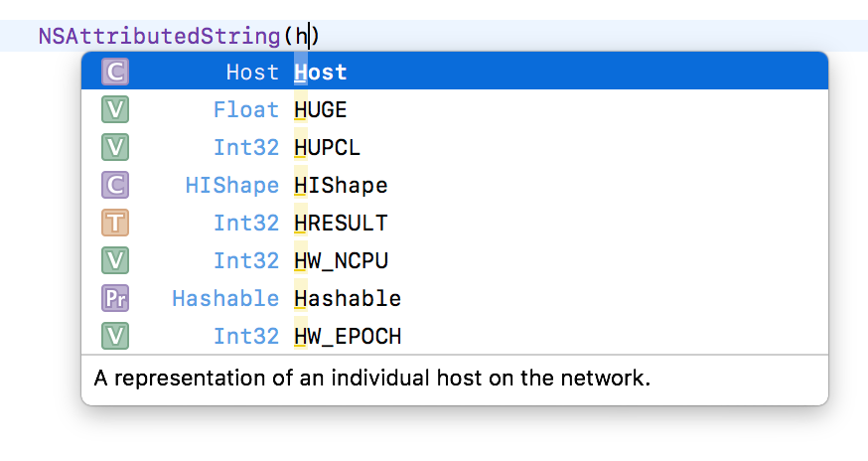The height and width of the screenshot is (461, 868).
Task: Place cursor after the typed h
Action: tap(309, 37)
